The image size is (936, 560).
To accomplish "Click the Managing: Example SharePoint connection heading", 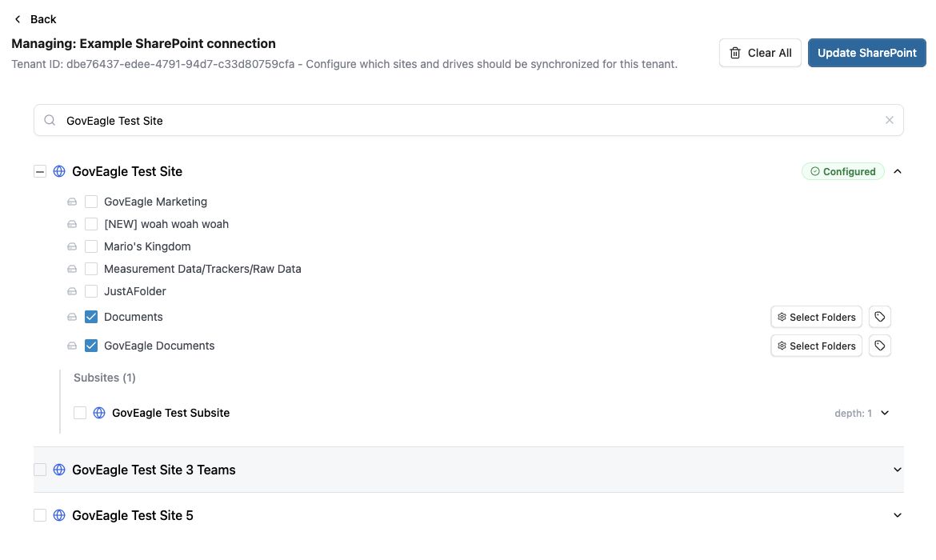I will (143, 43).
